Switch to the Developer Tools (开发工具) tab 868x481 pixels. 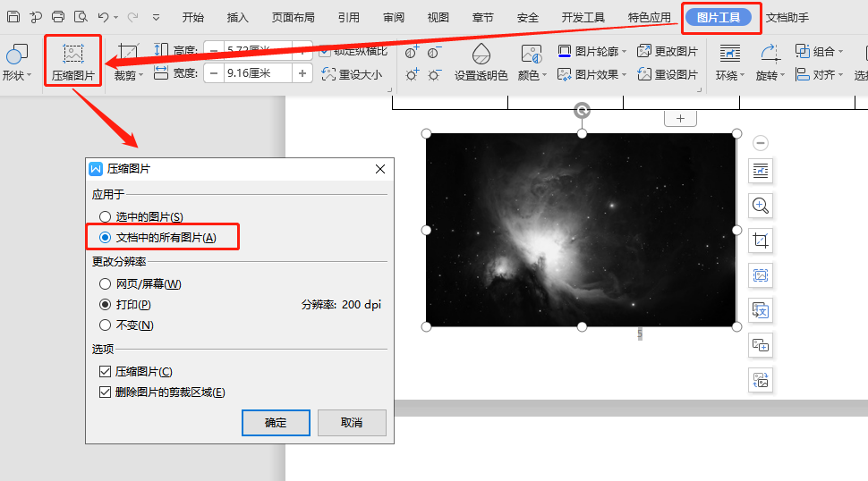(x=583, y=18)
